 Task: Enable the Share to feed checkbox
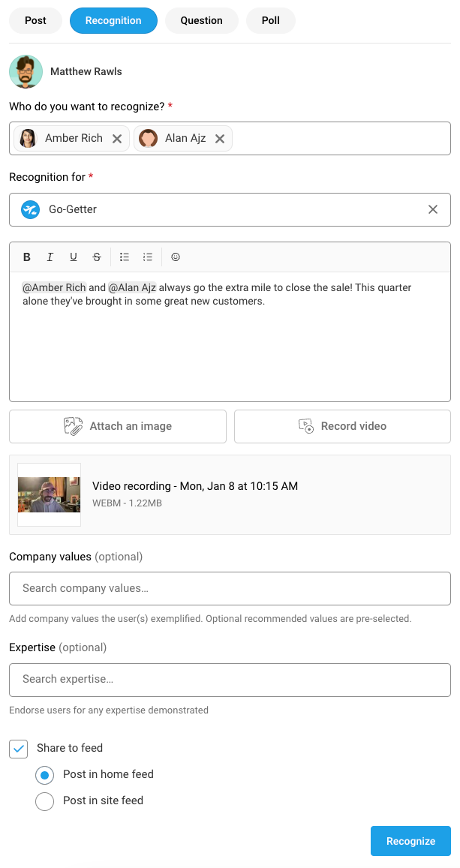[18, 748]
